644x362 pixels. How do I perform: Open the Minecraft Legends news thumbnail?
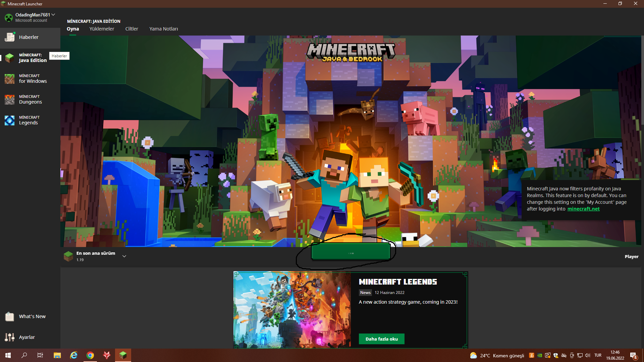(292, 310)
